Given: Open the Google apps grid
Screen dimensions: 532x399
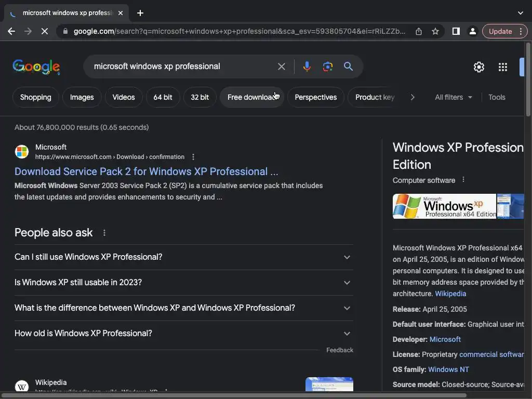Looking at the screenshot, I should [x=503, y=67].
